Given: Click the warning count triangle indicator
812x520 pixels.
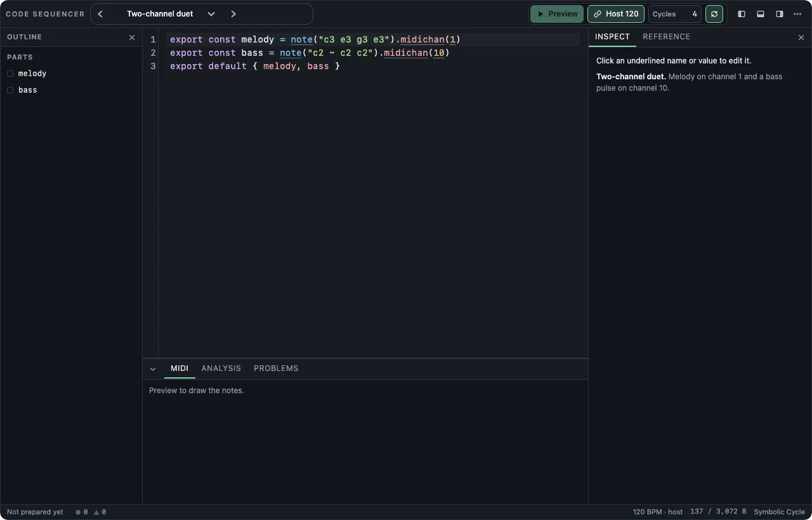Looking at the screenshot, I should pyautogui.click(x=100, y=512).
